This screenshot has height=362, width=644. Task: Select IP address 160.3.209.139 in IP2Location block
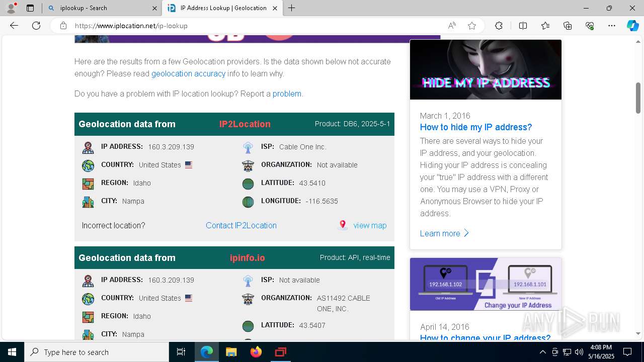tap(171, 147)
